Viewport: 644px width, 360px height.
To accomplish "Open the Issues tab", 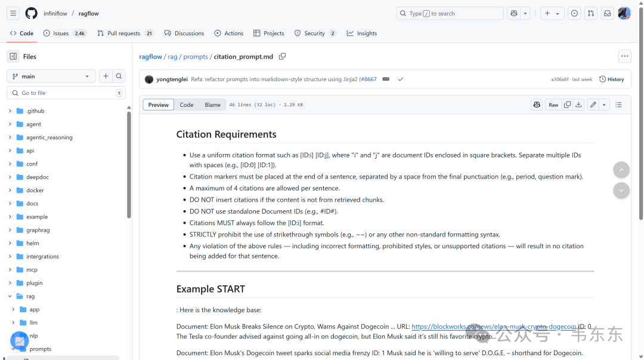I will pyautogui.click(x=64, y=33).
